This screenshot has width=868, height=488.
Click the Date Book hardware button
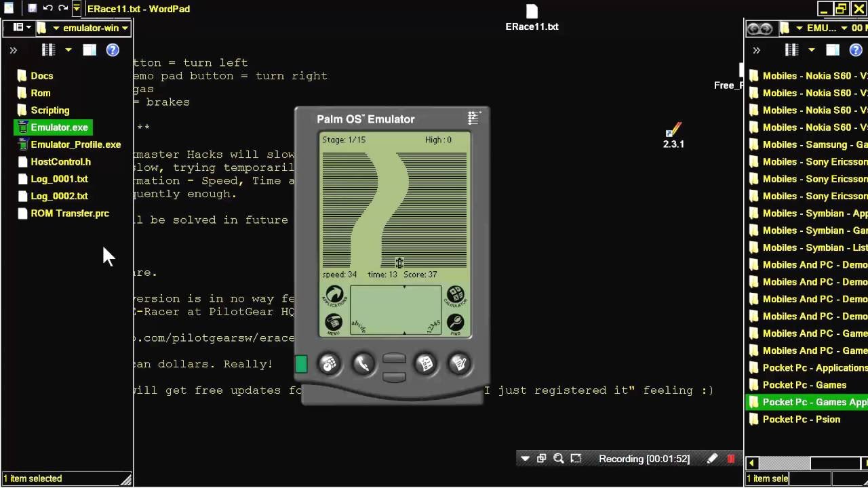click(329, 364)
